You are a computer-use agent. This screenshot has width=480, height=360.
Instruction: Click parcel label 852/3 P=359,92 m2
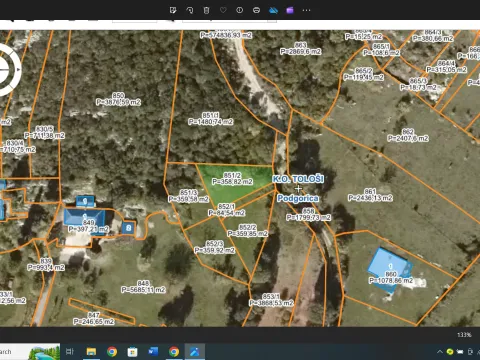(214, 247)
